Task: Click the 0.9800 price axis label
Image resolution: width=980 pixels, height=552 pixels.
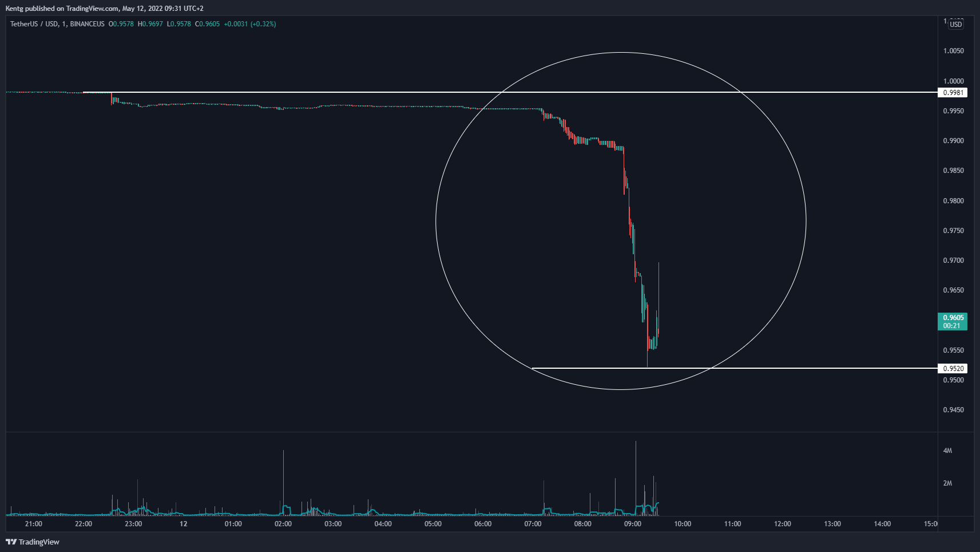Action: pos(954,201)
